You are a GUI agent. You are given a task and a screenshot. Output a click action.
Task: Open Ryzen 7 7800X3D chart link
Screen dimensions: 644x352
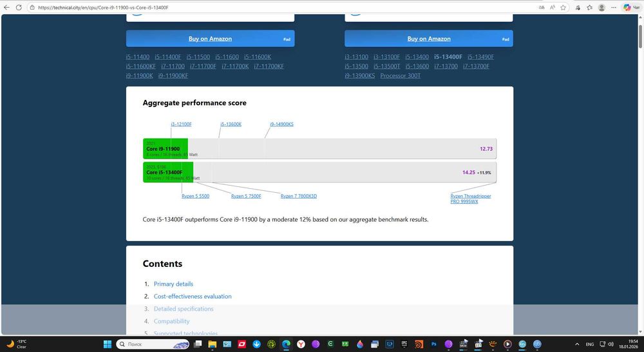(x=299, y=196)
